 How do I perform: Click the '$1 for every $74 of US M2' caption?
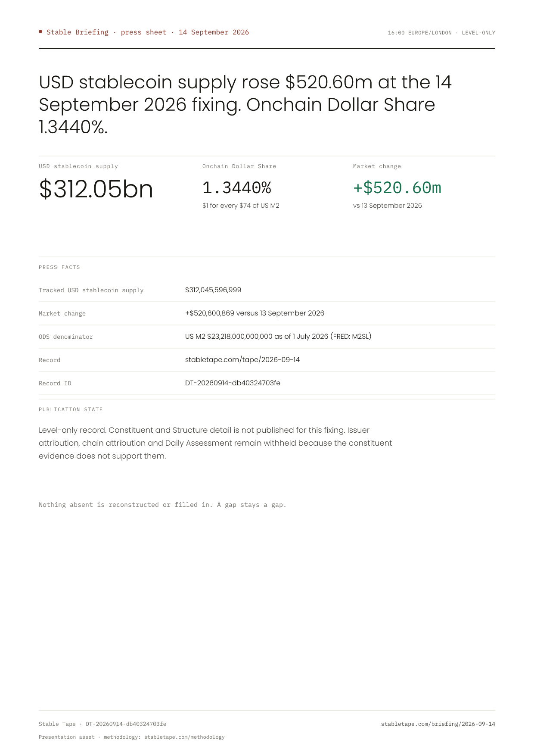[x=241, y=206]
